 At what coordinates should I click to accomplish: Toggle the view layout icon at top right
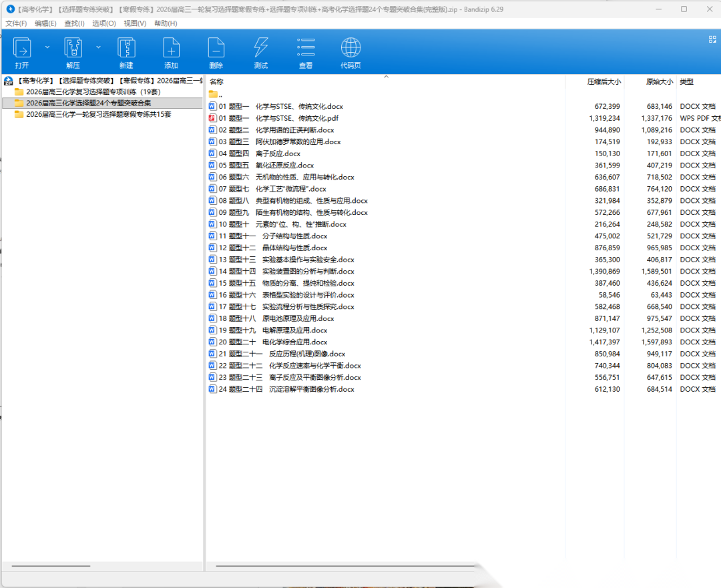click(712, 39)
